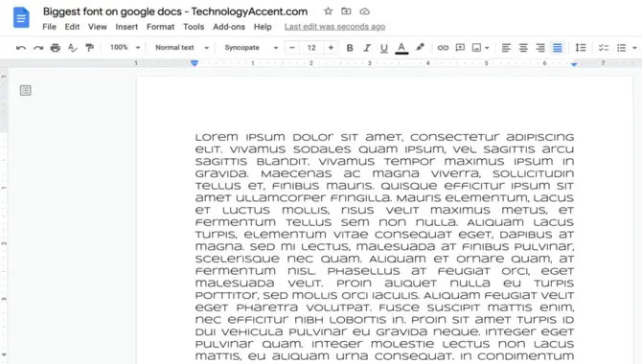The width and height of the screenshot is (642, 364).
Task: Enable Justify text alignment
Action: (x=558, y=48)
